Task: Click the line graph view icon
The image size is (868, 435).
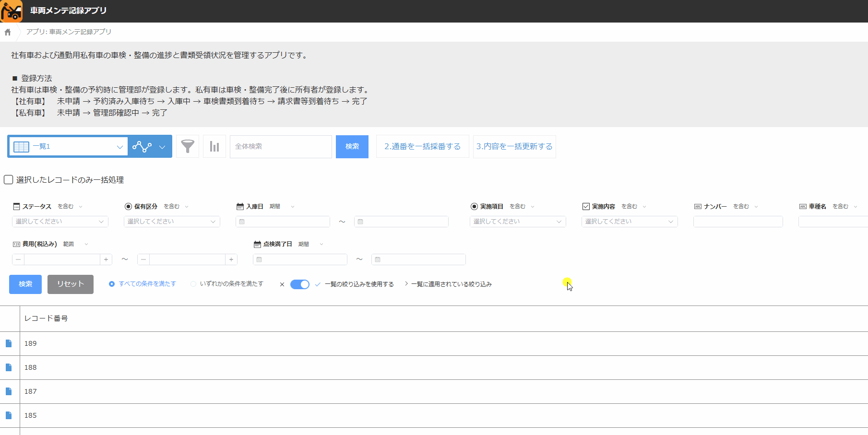Action: 142,147
